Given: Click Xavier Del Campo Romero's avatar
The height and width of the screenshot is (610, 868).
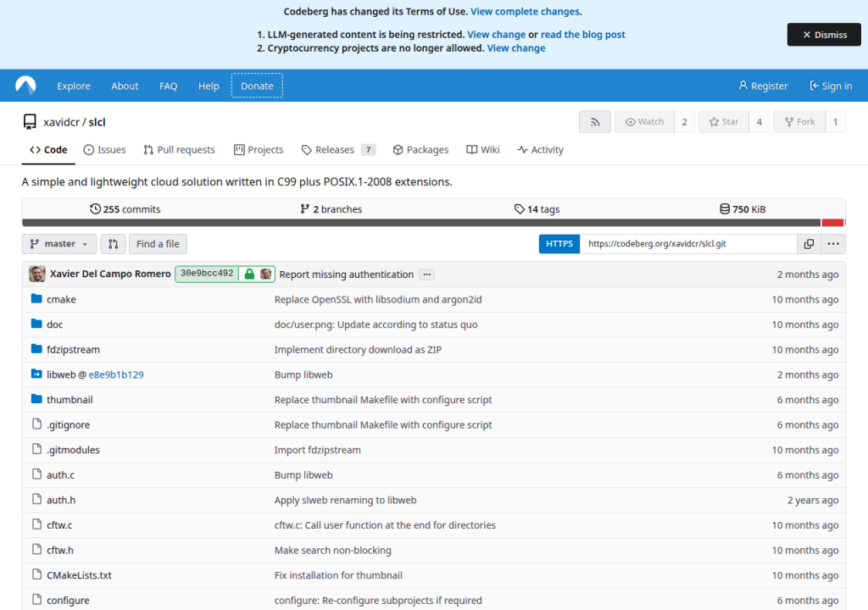Looking at the screenshot, I should [37, 274].
